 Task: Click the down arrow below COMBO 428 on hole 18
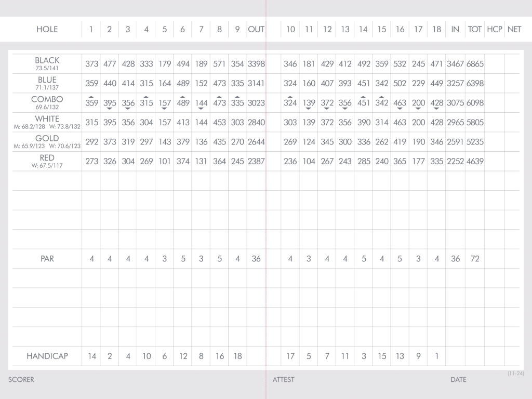(x=437, y=109)
